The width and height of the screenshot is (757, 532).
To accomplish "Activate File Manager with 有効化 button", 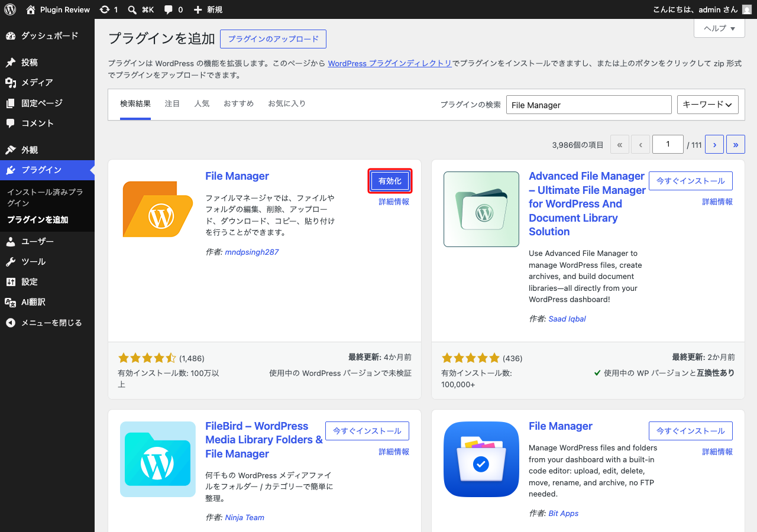I will click(x=390, y=181).
